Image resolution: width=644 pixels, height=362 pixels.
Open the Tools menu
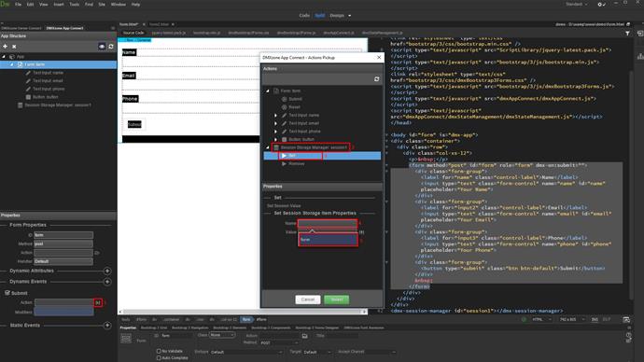pos(74,4)
